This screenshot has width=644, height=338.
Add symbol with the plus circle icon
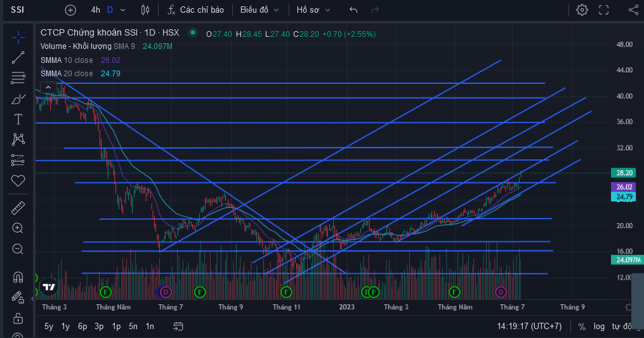click(x=70, y=10)
